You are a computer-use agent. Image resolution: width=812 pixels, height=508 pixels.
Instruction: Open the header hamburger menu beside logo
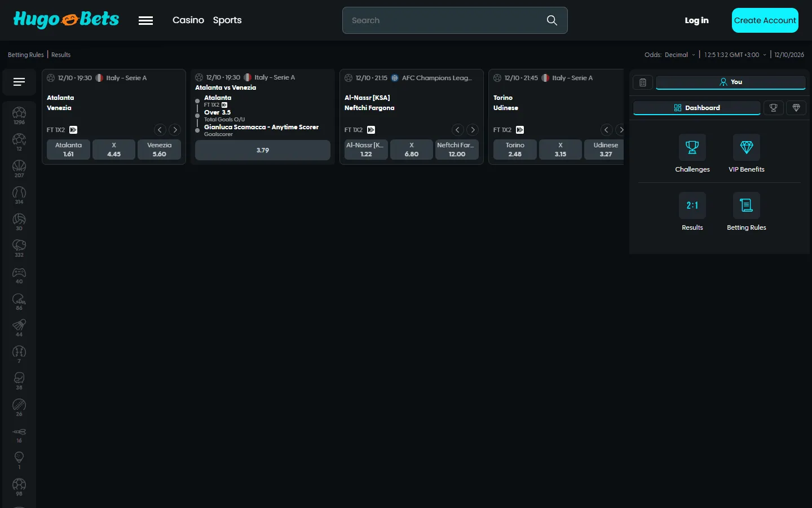click(x=146, y=20)
